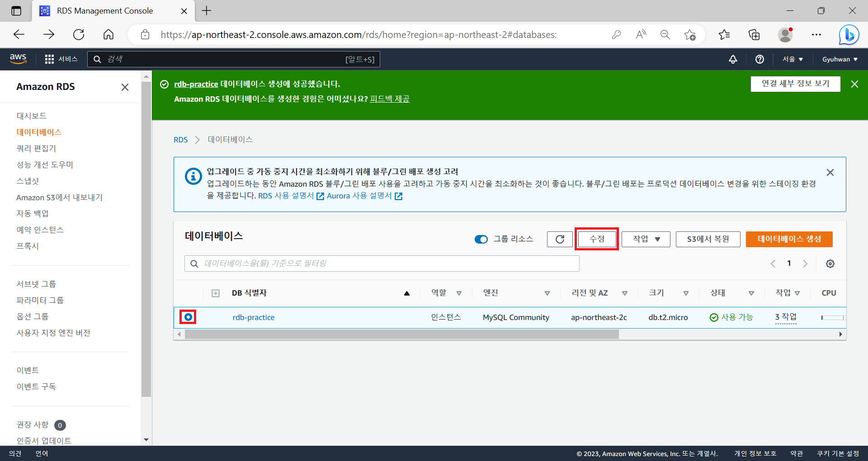868x461 pixels.
Task: Open the 피드백 제공 link
Action: 390,99
